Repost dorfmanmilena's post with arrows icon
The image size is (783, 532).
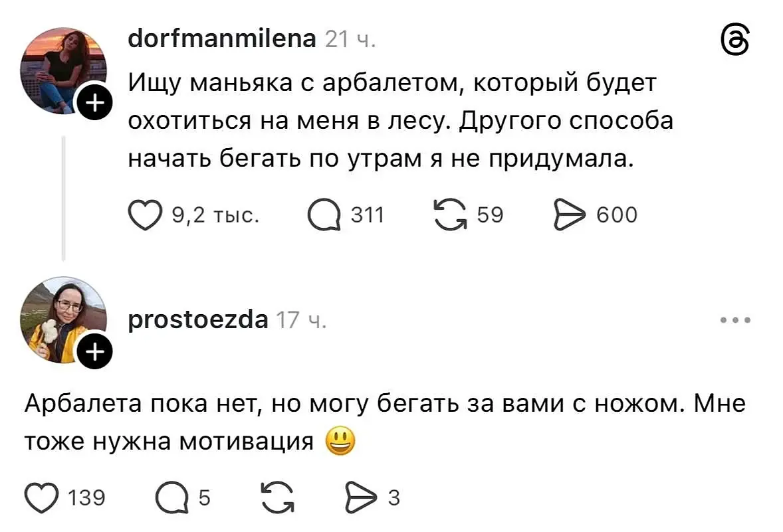(x=450, y=215)
